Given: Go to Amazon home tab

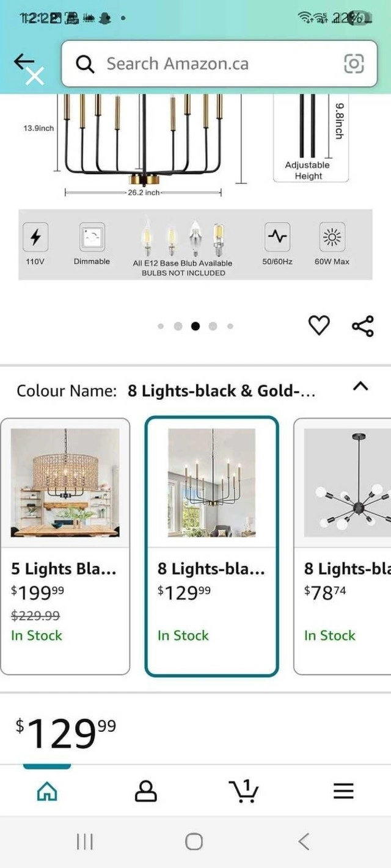Looking at the screenshot, I should click(47, 791).
